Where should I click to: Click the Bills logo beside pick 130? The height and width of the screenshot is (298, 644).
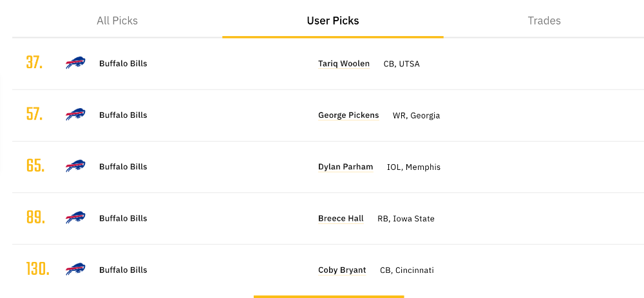click(x=75, y=270)
